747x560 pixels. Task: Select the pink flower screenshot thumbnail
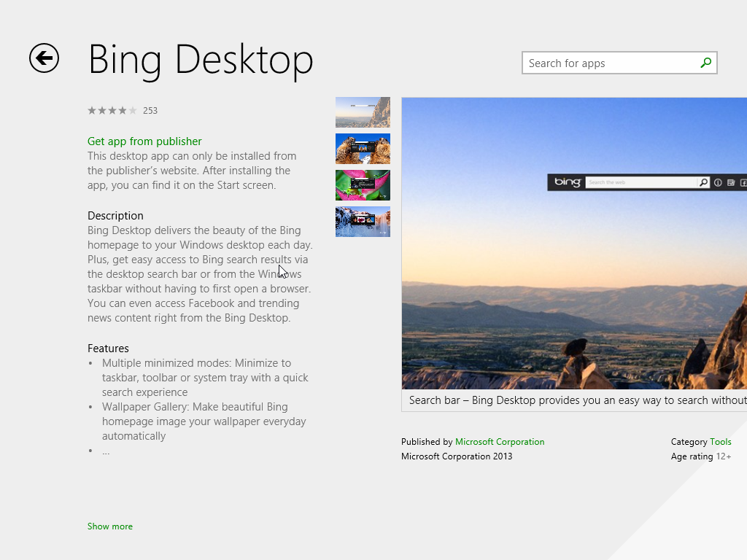coord(363,184)
